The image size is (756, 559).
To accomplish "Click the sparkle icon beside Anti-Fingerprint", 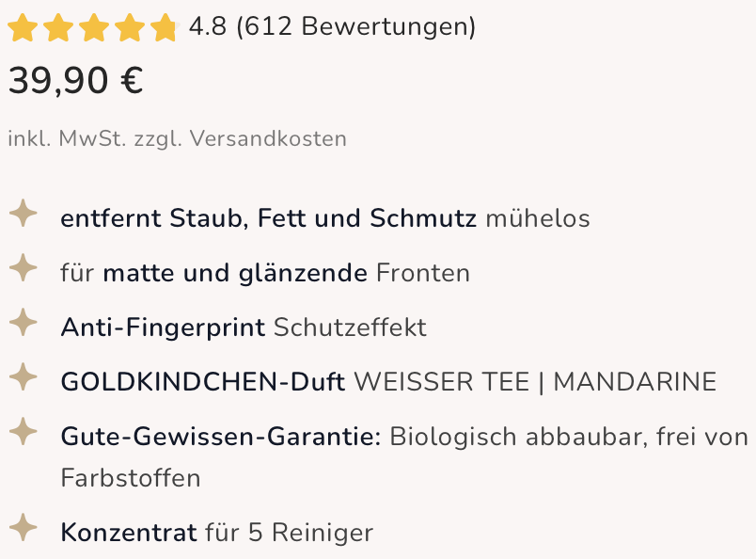I will pyautogui.click(x=24, y=323).
